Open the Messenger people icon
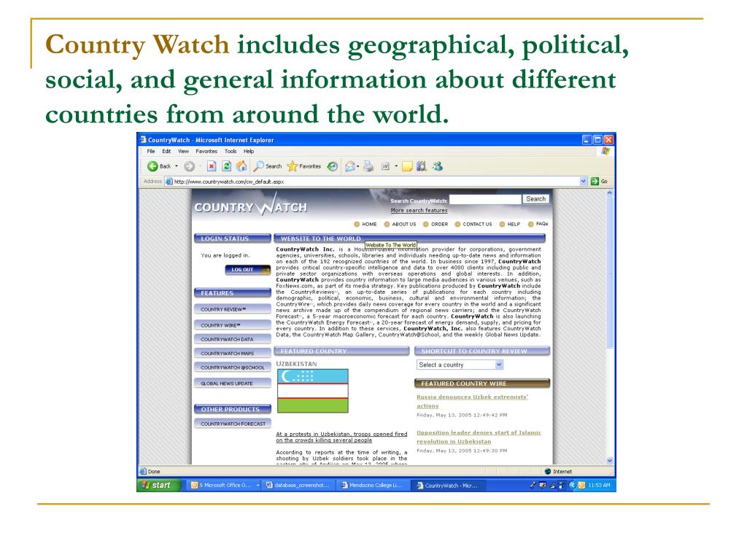The width and height of the screenshot is (747, 560). pos(438,166)
